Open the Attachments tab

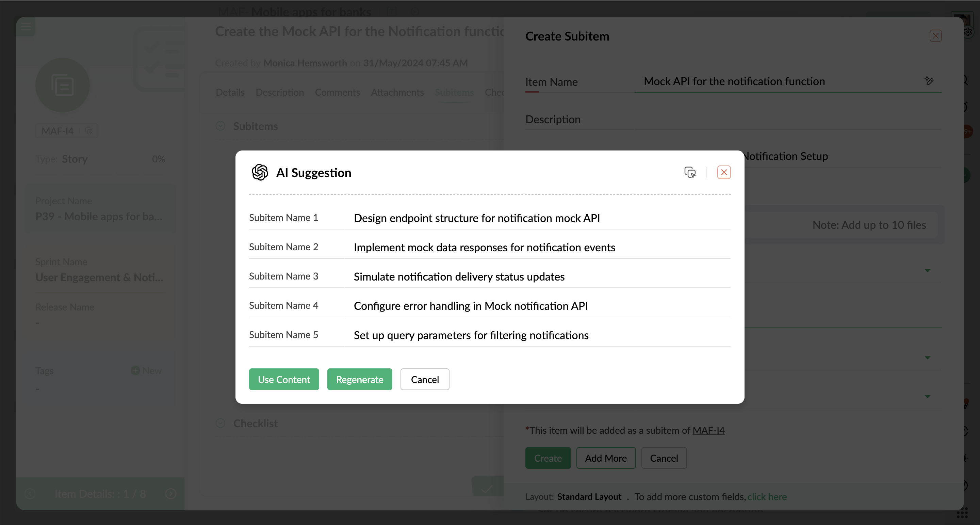[397, 92]
